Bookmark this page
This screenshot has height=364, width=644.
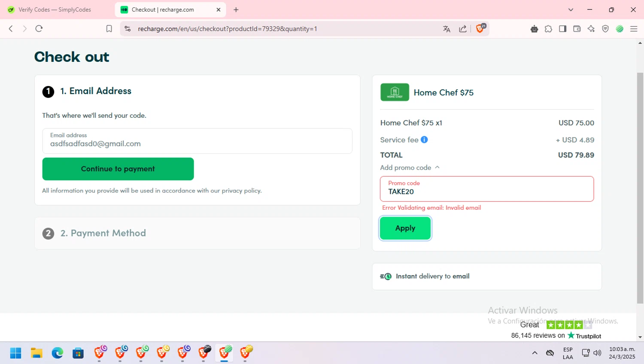pos(109,29)
